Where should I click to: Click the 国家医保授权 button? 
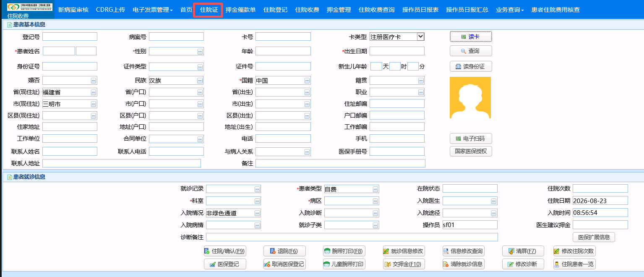[471, 151]
